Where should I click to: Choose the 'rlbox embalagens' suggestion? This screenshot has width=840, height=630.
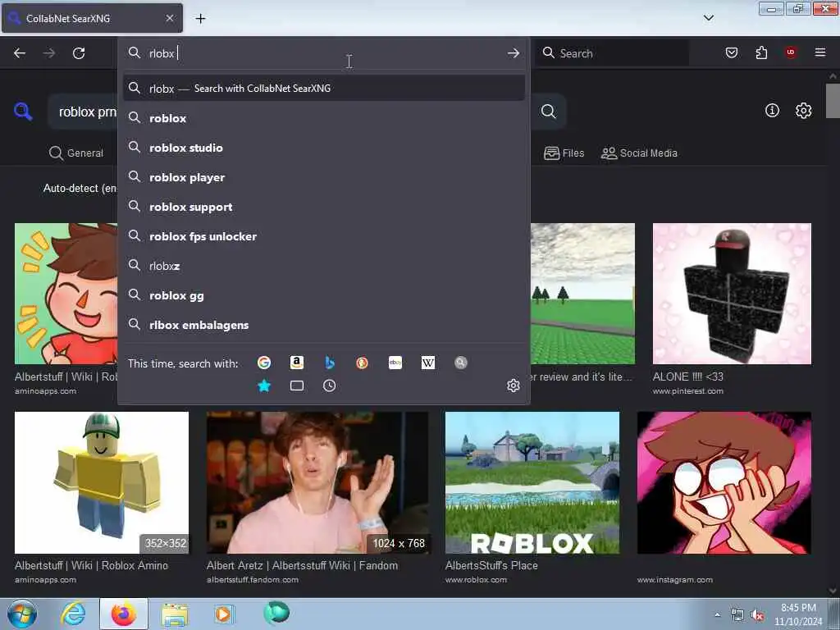pyautogui.click(x=324, y=325)
